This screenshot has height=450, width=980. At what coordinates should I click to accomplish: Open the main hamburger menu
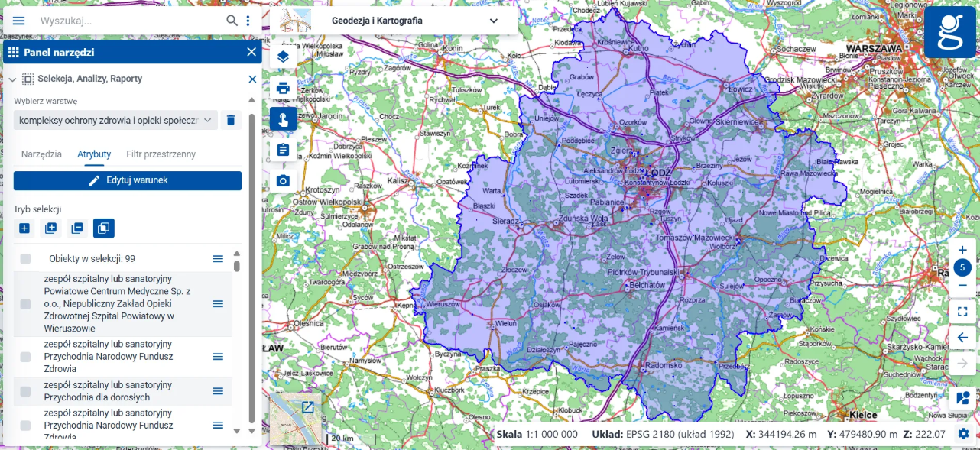19,21
